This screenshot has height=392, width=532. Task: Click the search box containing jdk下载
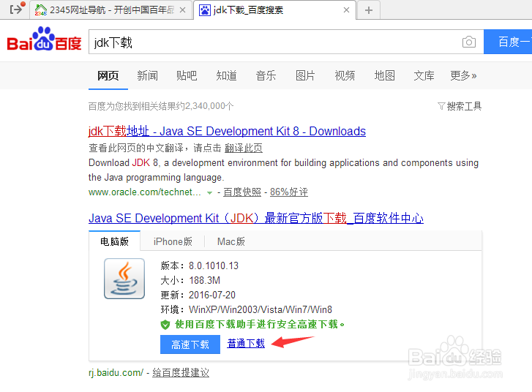pos(286,42)
